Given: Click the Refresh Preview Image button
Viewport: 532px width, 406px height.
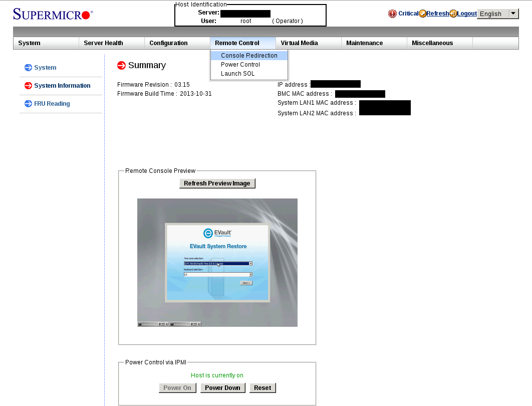Looking at the screenshot, I should coord(217,183).
